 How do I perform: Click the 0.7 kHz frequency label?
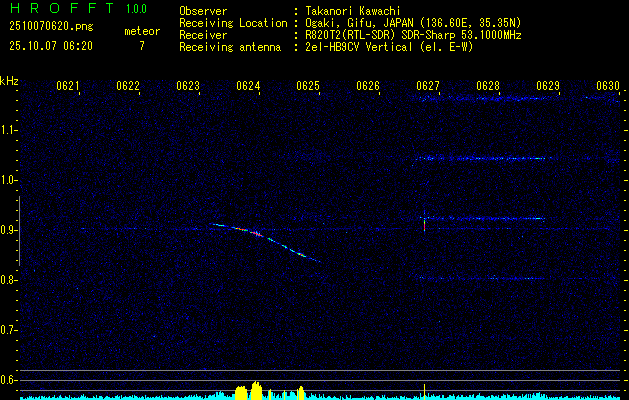pyautogui.click(x=7, y=330)
